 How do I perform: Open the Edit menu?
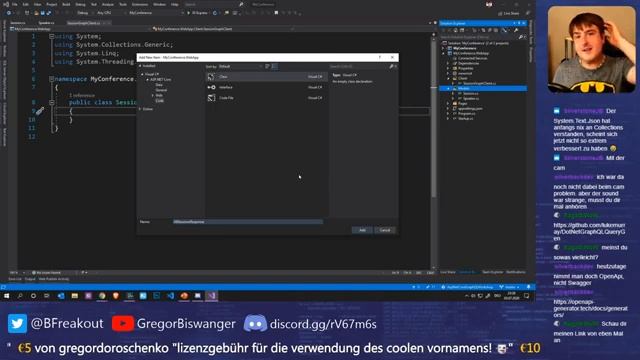[x=26, y=4]
